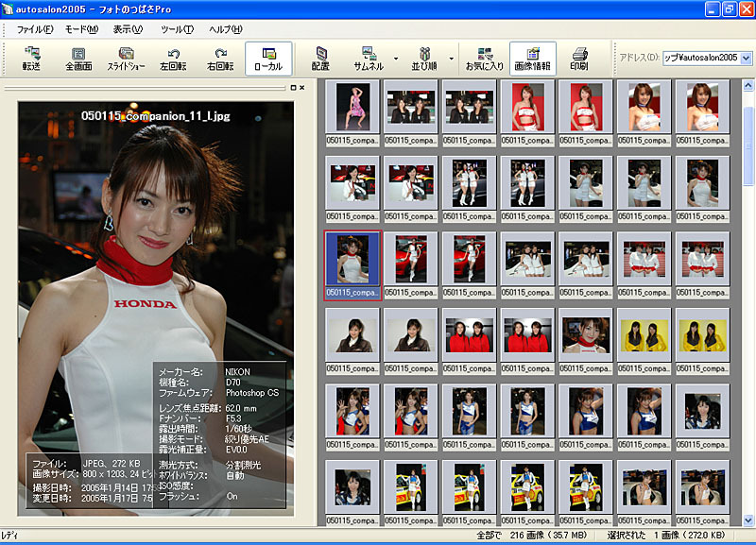Toggle the ローカル local mode button
The height and width of the screenshot is (545, 756).
(268, 59)
